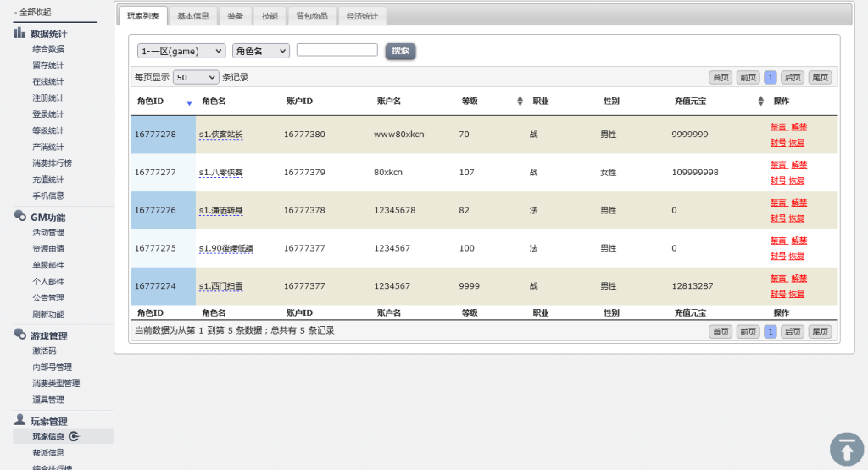Switch to the 玩家列表 tab
Image resolution: width=868 pixels, height=470 pixels.
142,16
